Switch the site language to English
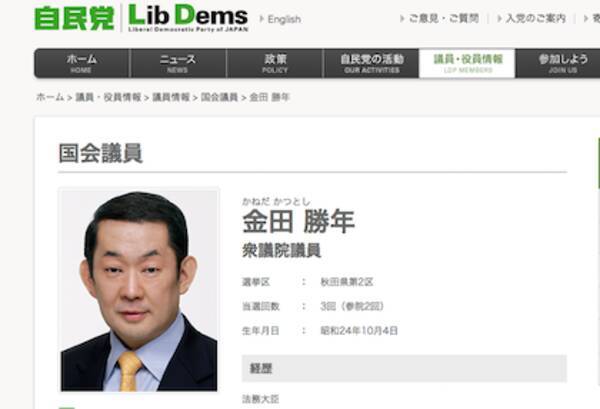The height and width of the screenshot is (409, 600). click(x=284, y=19)
